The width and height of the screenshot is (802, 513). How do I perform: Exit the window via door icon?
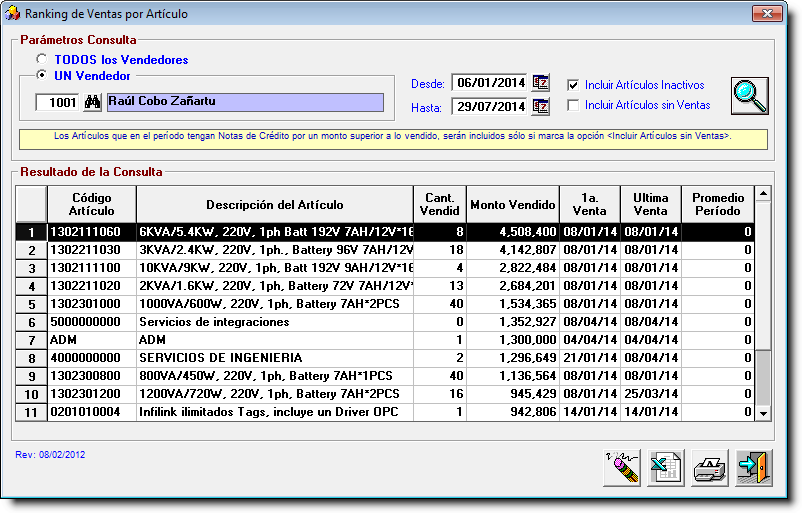click(754, 467)
